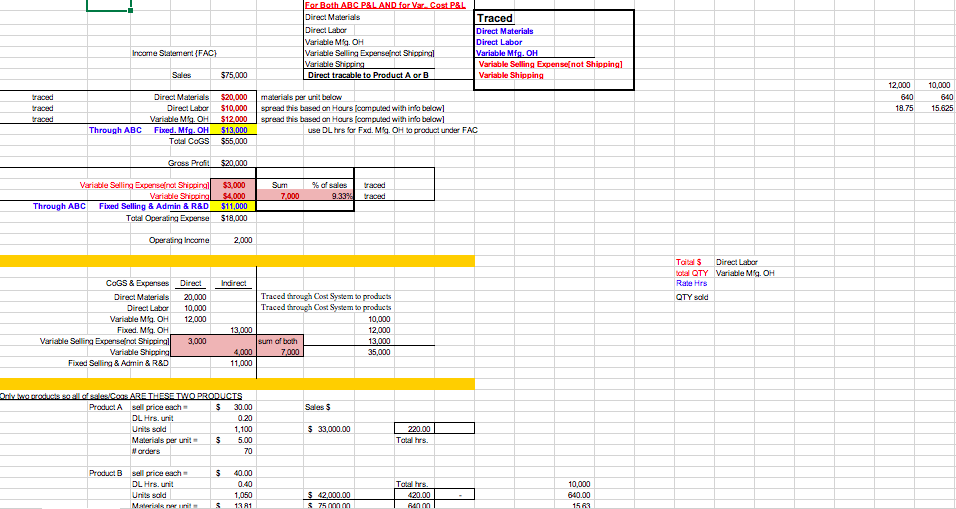Click the red 'Total $' label cell
956x509 pixels.
(x=687, y=262)
